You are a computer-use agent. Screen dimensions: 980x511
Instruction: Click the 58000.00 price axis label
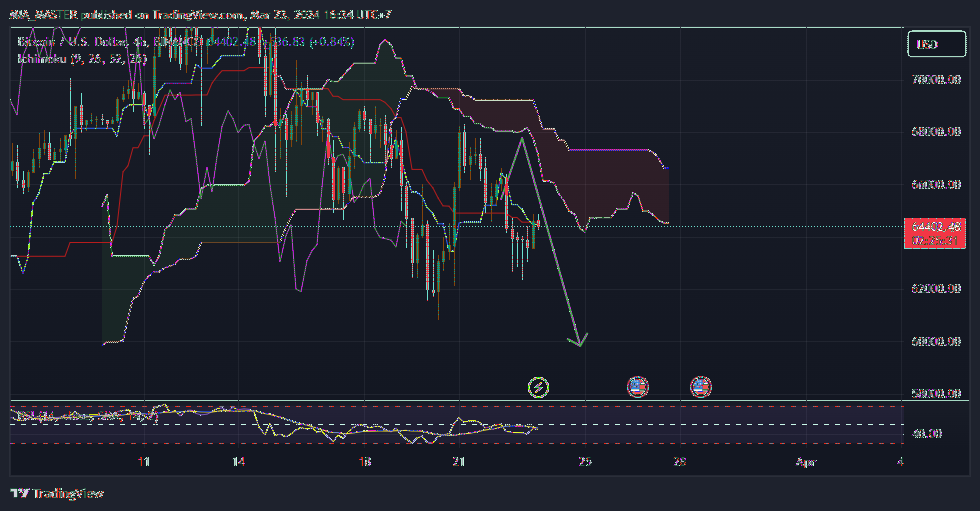point(936,394)
